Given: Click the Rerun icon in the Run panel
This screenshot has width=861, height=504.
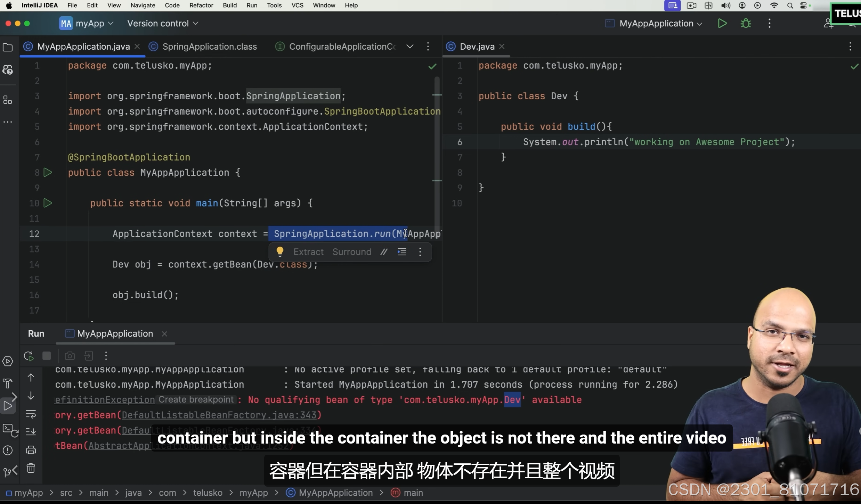Looking at the screenshot, I should pyautogui.click(x=29, y=356).
